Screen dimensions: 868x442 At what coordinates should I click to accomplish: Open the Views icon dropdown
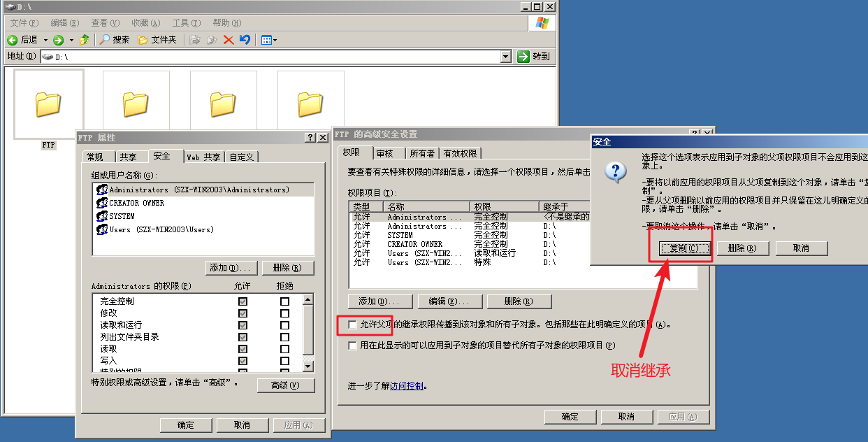(273, 40)
